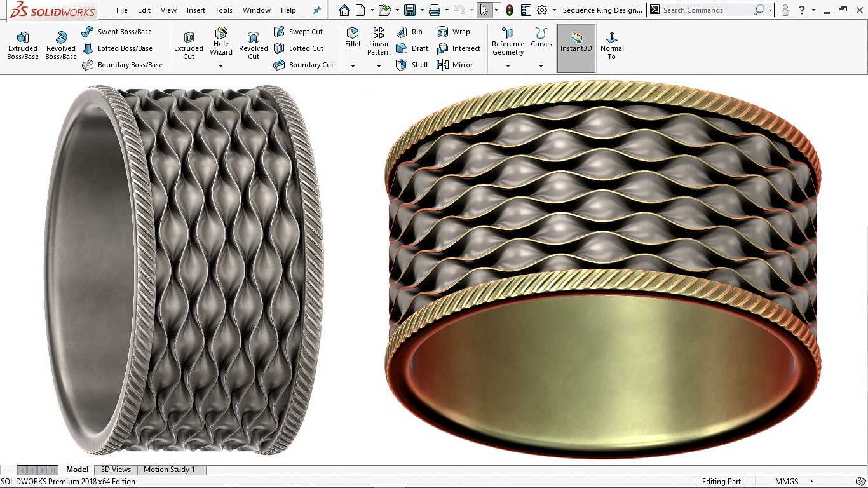Screen dimensions: 868x488
Task: Select the Extruded Boss/Base tool
Action: point(23,46)
